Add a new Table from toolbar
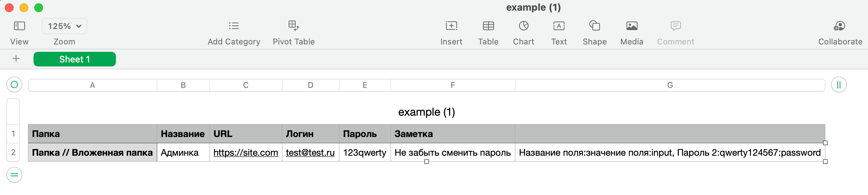This screenshot has height=195, width=868. click(x=488, y=26)
